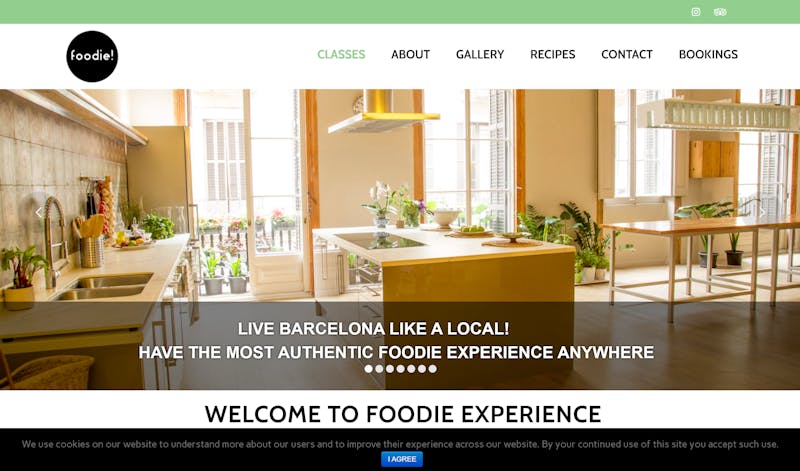Image resolution: width=800 pixels, height=471 pixels.
Task: Navigate to the CONTACT page
Action: pos(627,54)
